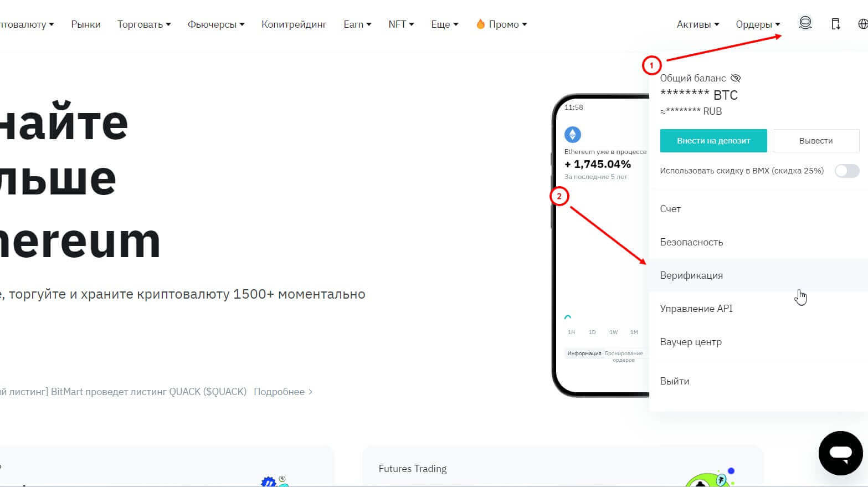Choose Управление API menu item
The image size is (868, 487).
click(696, 309)
